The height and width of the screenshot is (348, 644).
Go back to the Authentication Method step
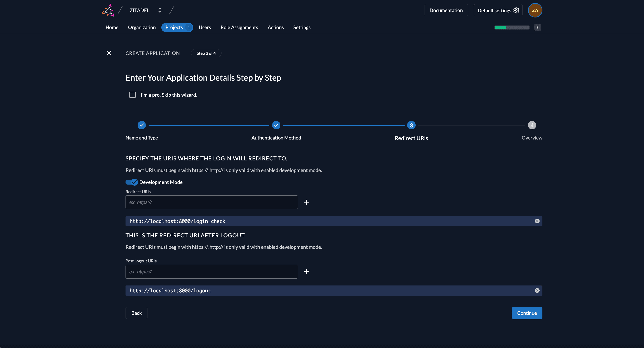[276, 125]
